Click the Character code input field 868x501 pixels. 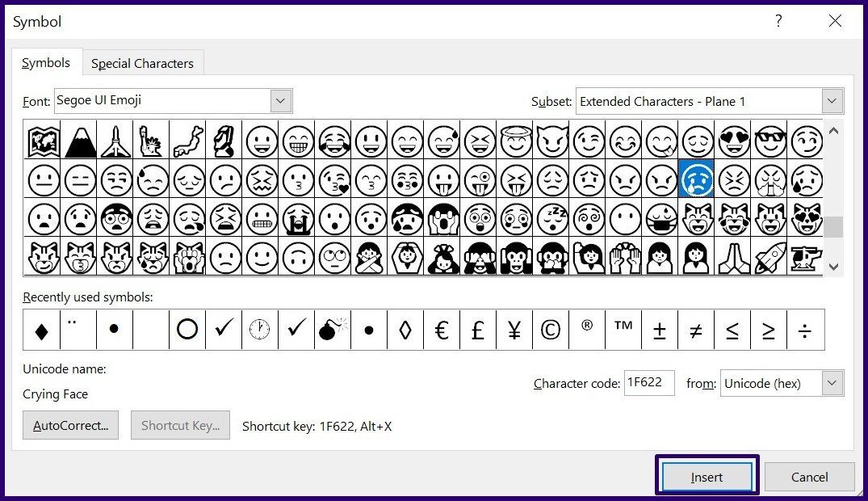pyautogui.click(x=649, y=383)
